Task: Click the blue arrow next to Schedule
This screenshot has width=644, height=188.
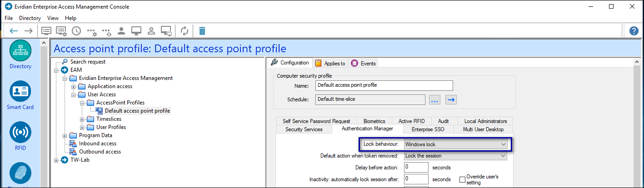Action: [x=450, y=100]
